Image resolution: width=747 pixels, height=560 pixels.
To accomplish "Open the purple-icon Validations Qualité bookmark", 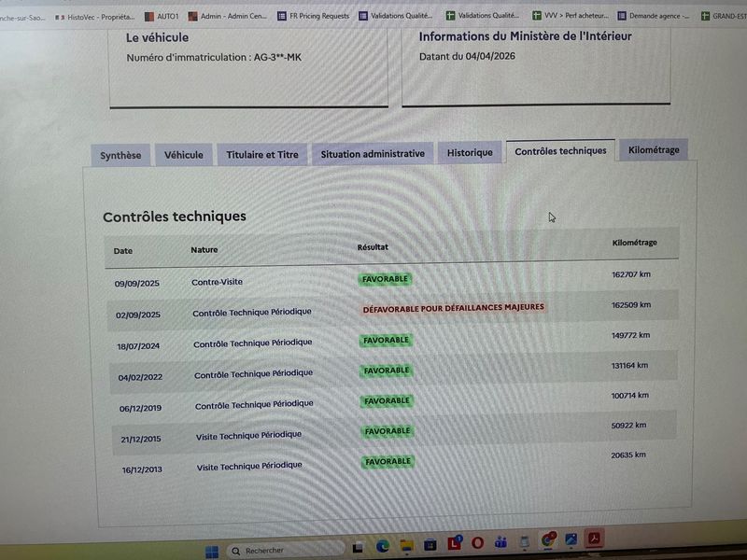I will pos(395,16).
